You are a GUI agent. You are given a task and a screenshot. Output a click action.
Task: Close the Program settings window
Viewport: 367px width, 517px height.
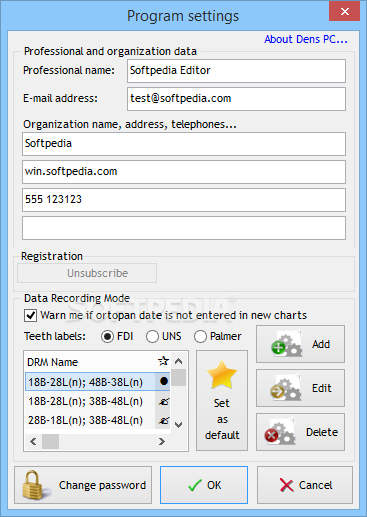(345, 11)
